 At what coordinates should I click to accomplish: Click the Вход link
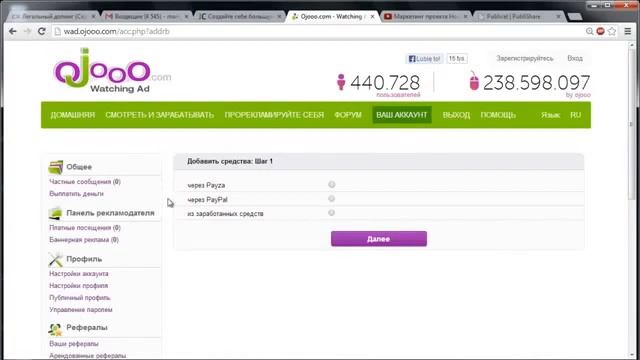[575, 58]
